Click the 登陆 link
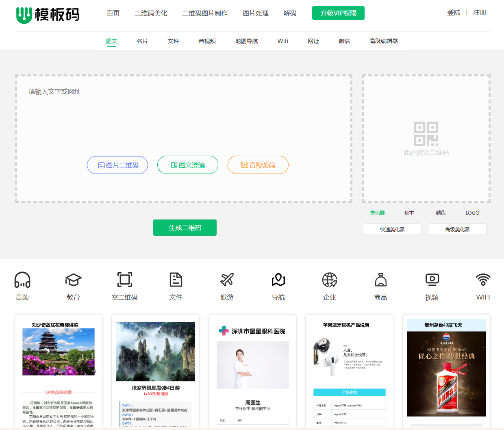504x430 pixels. pos(454,13)
